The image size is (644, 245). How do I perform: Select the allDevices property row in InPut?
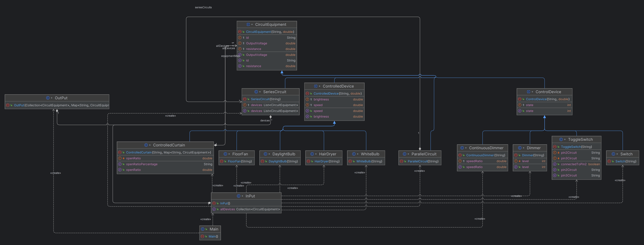pos(246,209)
